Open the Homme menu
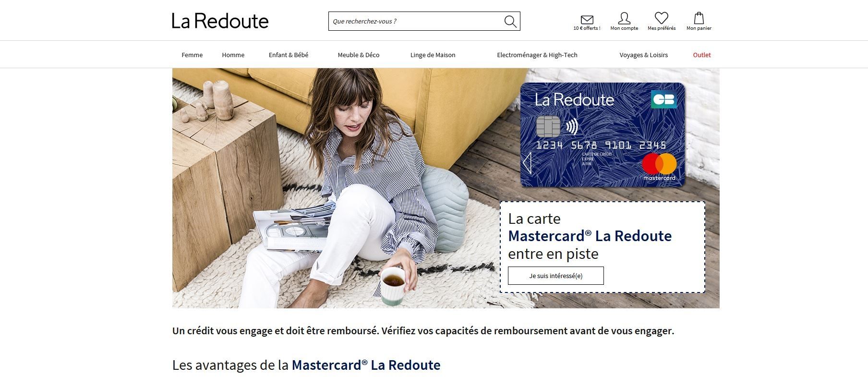This screenshot has height=377, width=868. click(x=233, y=55)
